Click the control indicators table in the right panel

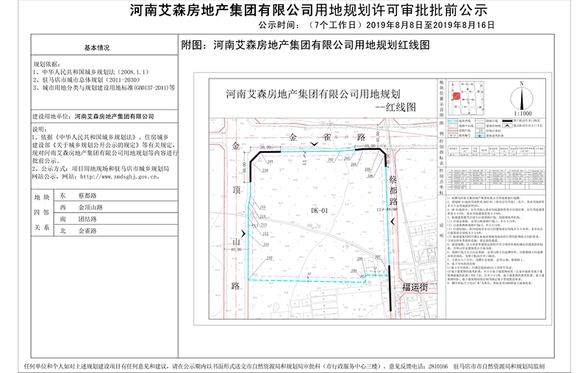[496, 151]
